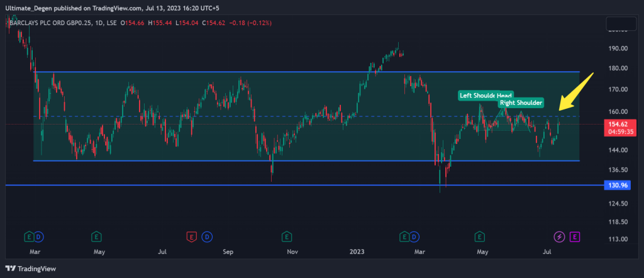Image resolution: width=644 pixels, height=278 pixels.
Task: Click the 180.00 price axis label
Action: click(617, 68)
